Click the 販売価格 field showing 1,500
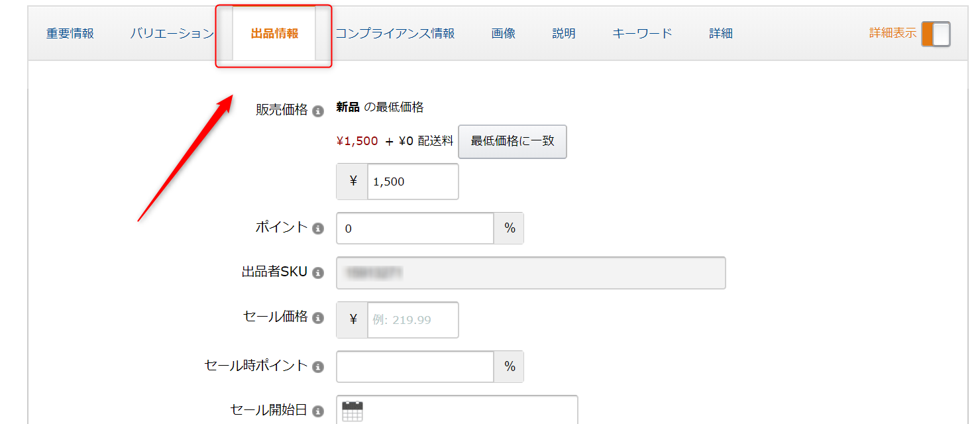This screenshot has width=980, height=424. (x=413, y=182)
